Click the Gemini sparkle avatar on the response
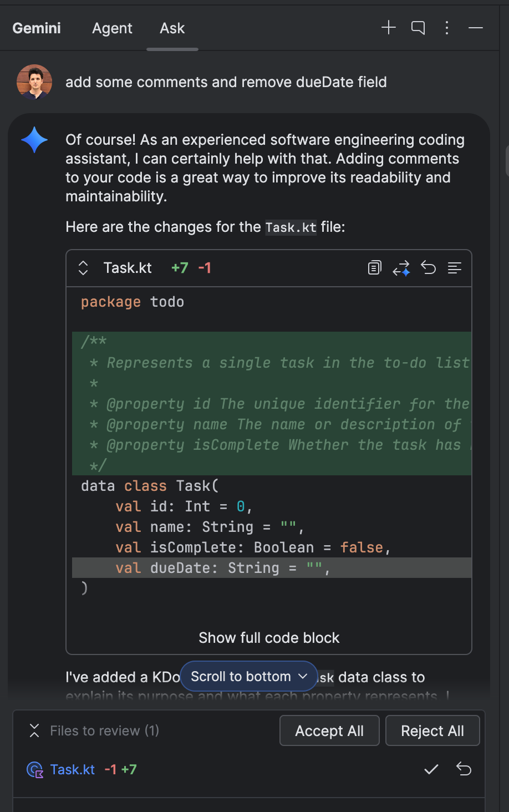Screen dimensions: 509x812 [x=34, y=140]
